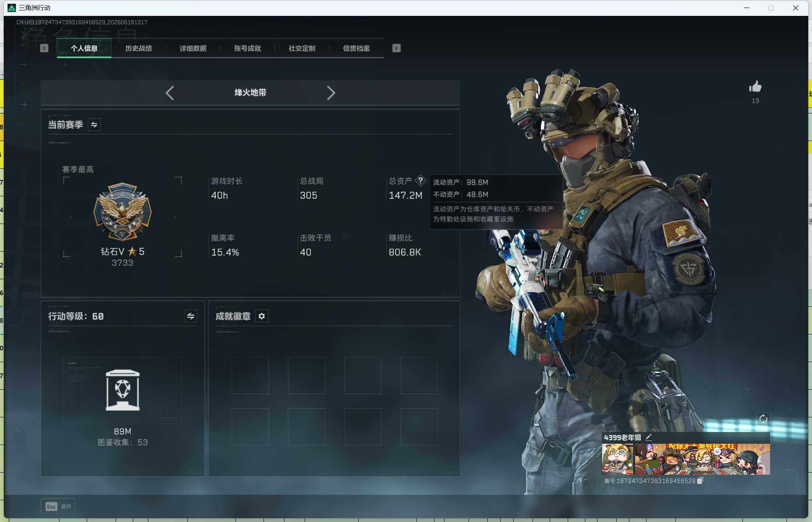This screenshot has height=522, width=812.
Task: Toggle the 行动等级 swap icon
Action: coord(191,316)
